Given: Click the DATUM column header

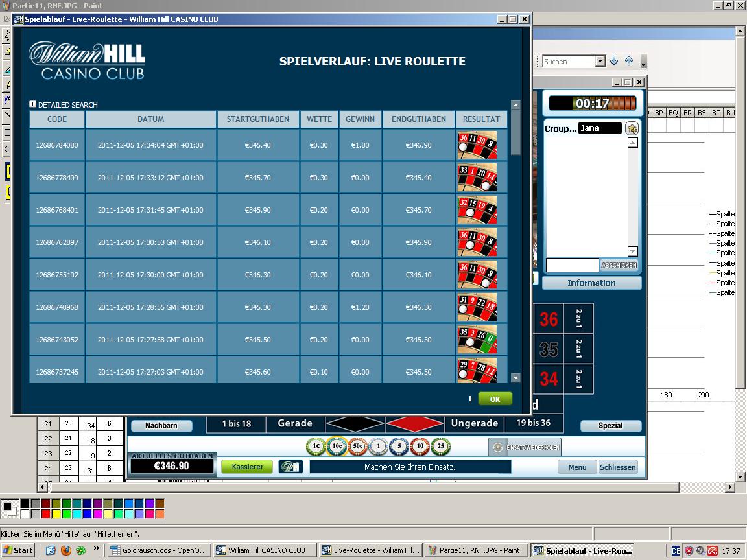Looking at the screenshot, I should pos(150,119).
